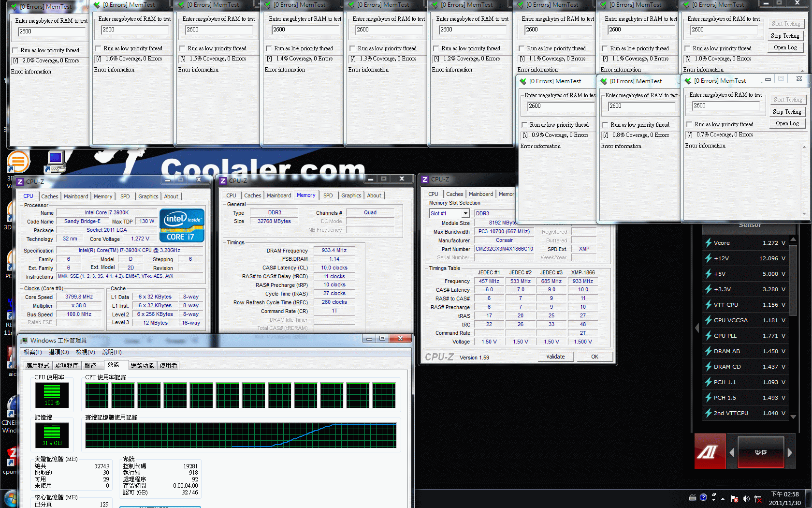The image size is (812, 508).
Task: Enable low priority thread in 0.8% Coverage MemTest
Action: [x=605, y=125]
